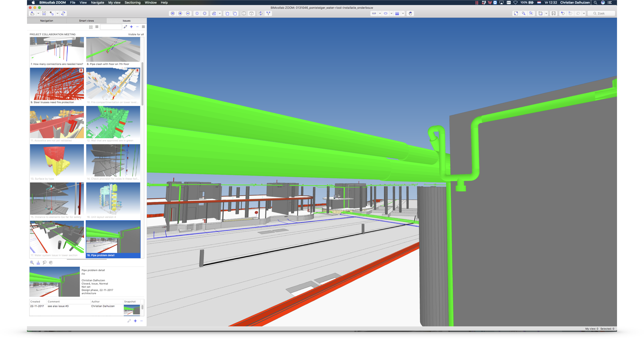Open dropdown arrow next to ruler tool

pyautogui.click(x=380, y=13)
